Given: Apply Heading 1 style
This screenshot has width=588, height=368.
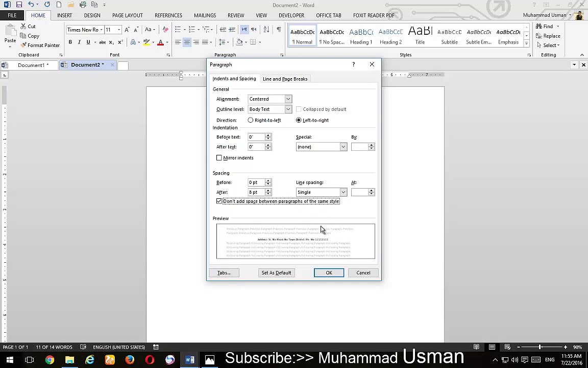Looking at the screenshot, I should [x=361, y=36].
